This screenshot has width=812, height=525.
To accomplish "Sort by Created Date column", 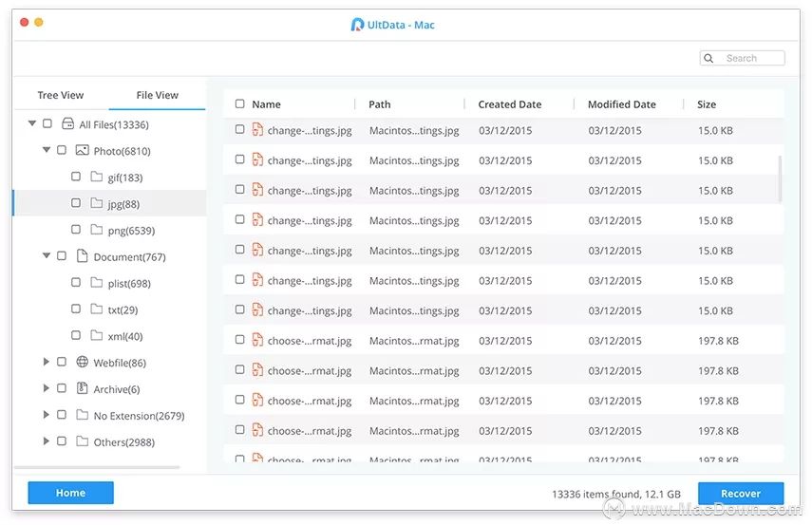I will click(510, 104).
